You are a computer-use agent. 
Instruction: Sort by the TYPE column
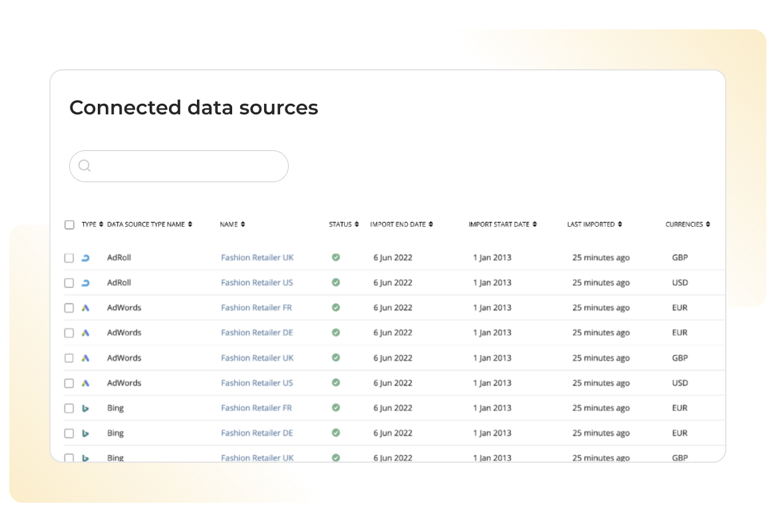coord(92,224)
